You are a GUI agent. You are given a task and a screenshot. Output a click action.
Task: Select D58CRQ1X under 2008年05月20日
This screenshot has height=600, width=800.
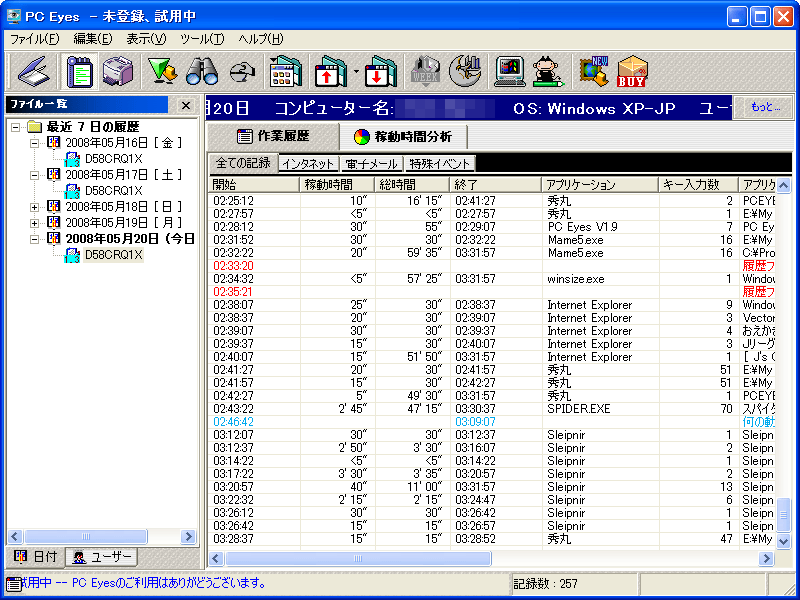(x=113, y=255)
